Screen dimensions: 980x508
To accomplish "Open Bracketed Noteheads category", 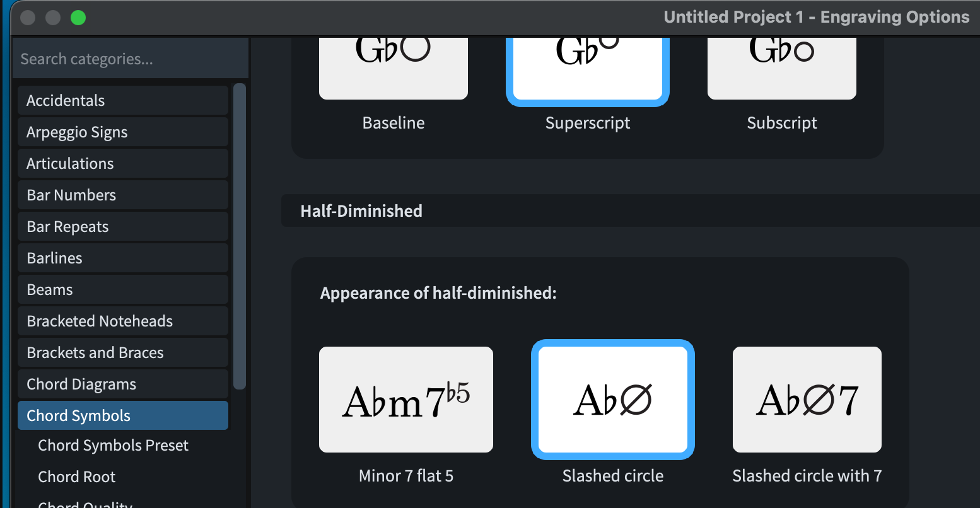I will click(x=122, y=321).
